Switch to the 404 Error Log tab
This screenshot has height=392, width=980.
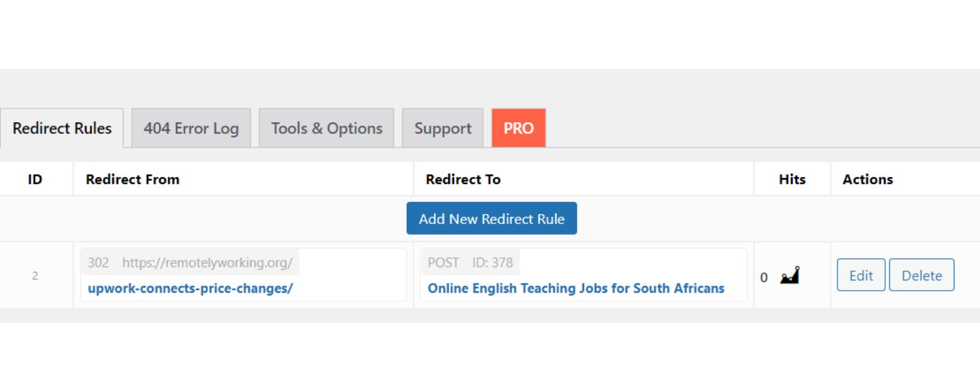[191, 128]
